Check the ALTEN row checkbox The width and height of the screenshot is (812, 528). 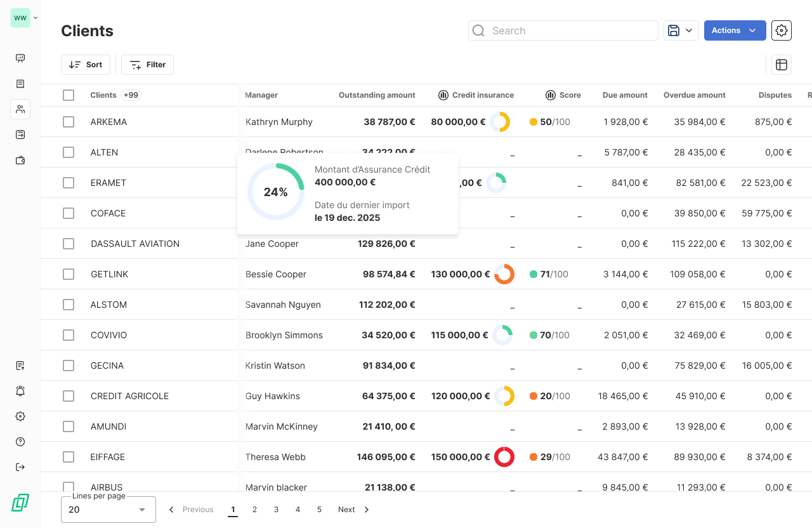click(x=69, y=152)
